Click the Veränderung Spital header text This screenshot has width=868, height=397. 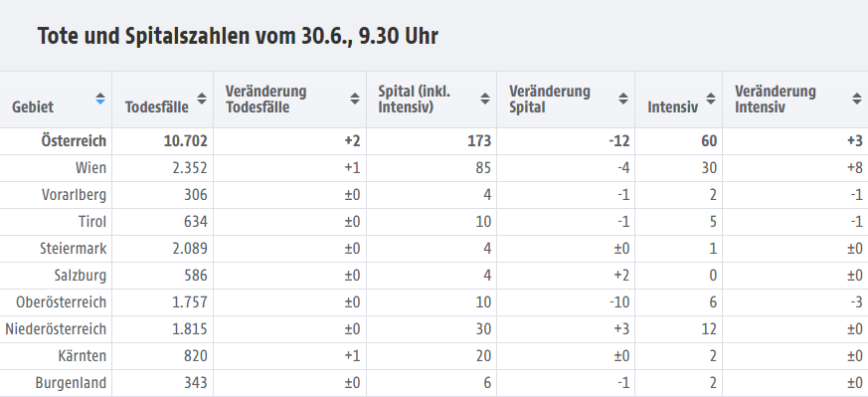click(x=550, y=99)
